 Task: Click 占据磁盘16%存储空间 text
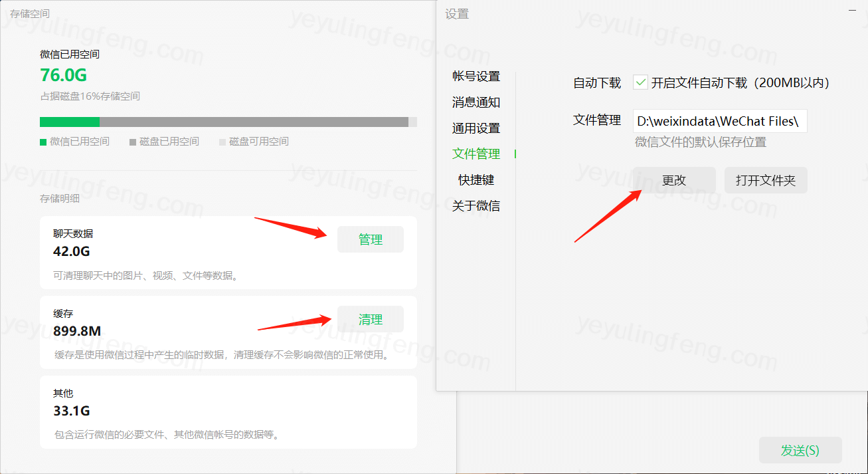click(x=90, y=96)
